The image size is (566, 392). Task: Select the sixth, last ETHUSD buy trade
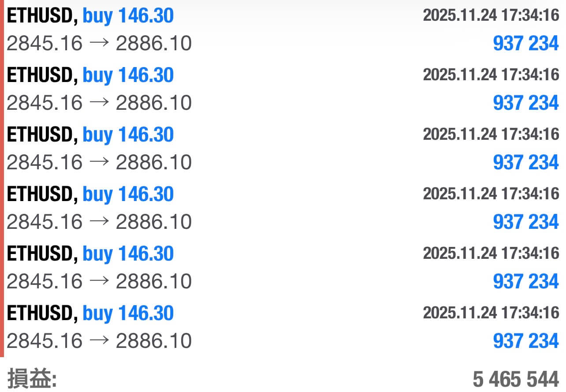tap(90, 313)
